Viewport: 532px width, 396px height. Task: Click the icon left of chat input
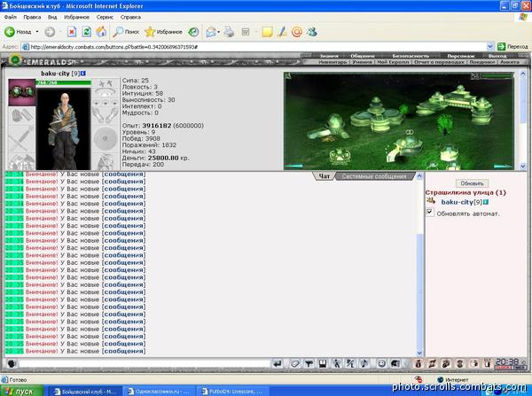(12, 364)
